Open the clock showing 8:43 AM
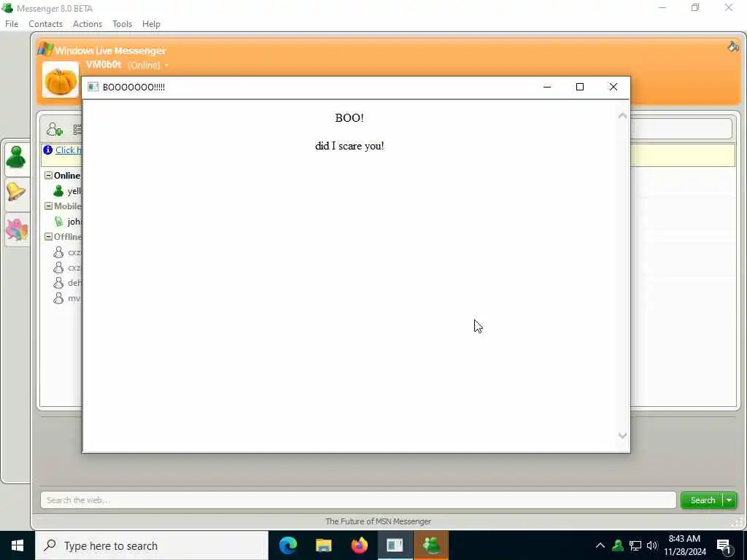 coord(684,545)
